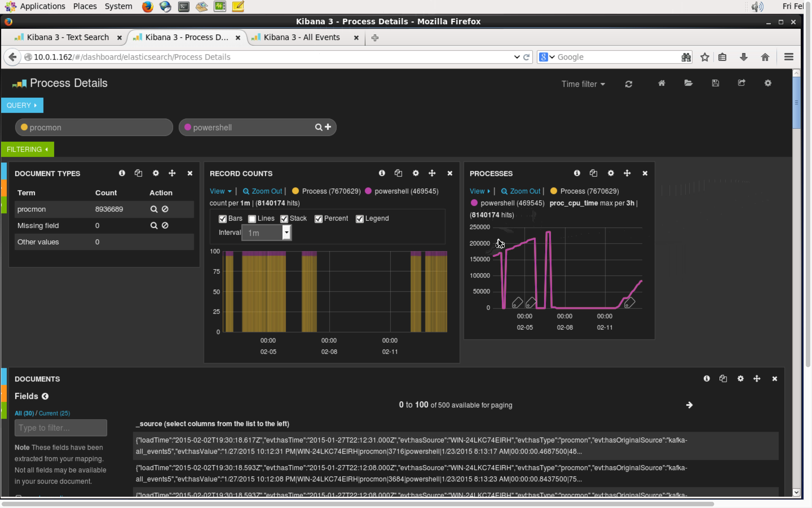This screenshot has height=508, width=812.
Task: Go to next page of documents
Action: coord(689,405)
